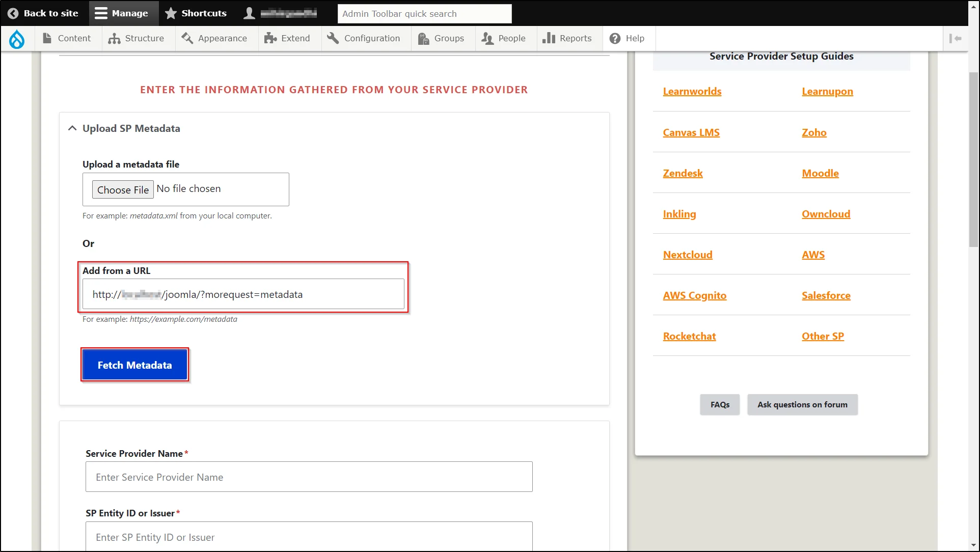
Task: Click the Drupal logo icon
Action: [17, 38]
